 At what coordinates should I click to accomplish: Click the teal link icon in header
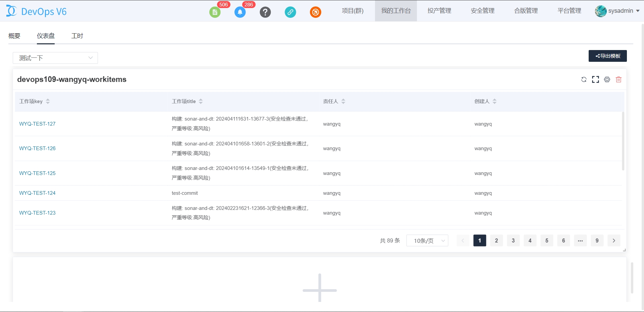[x=290, y=12]
